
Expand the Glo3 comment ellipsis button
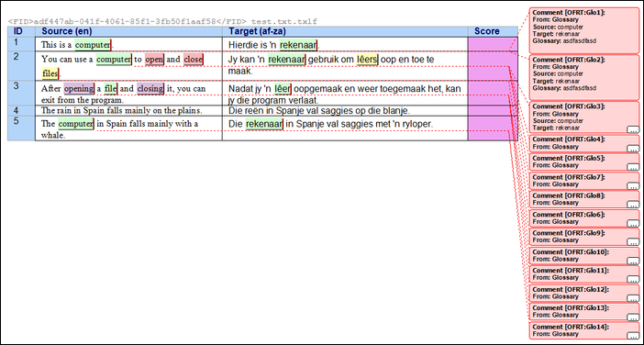633,129
